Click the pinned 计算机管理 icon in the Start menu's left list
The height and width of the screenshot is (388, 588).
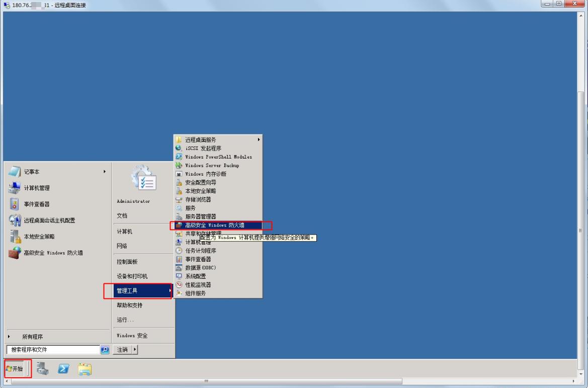coord(14,188)
